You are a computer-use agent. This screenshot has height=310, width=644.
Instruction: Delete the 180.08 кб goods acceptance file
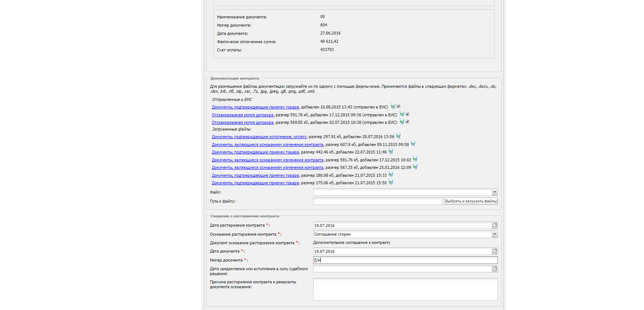[x=391, y=175]
